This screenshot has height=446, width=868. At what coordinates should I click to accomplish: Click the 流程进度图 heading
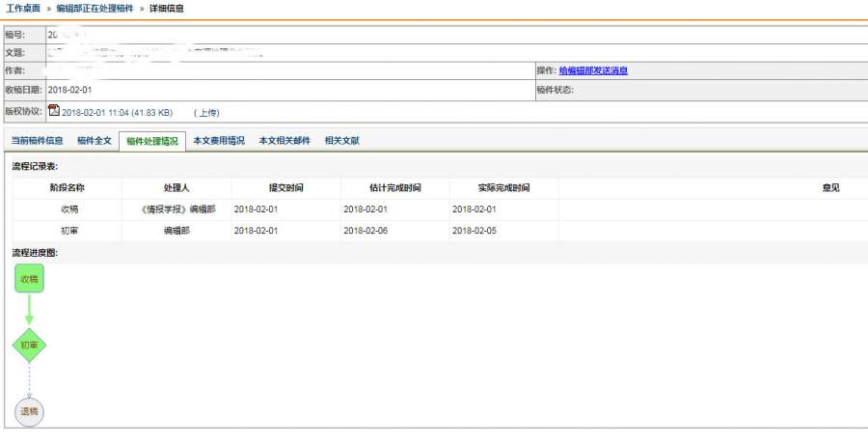coord(35,253)
